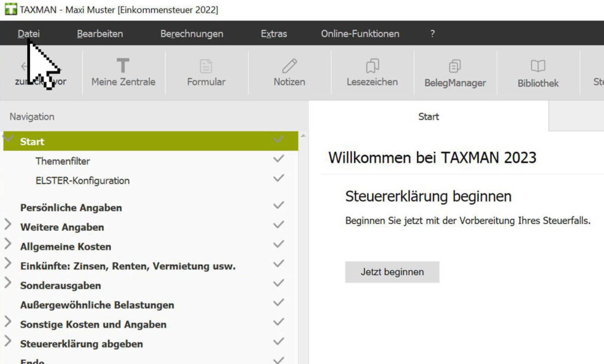Click checkmark beside Außergewöhnliche Belastungen
This screenshot has height=364, width=604.
click(278, 303)
